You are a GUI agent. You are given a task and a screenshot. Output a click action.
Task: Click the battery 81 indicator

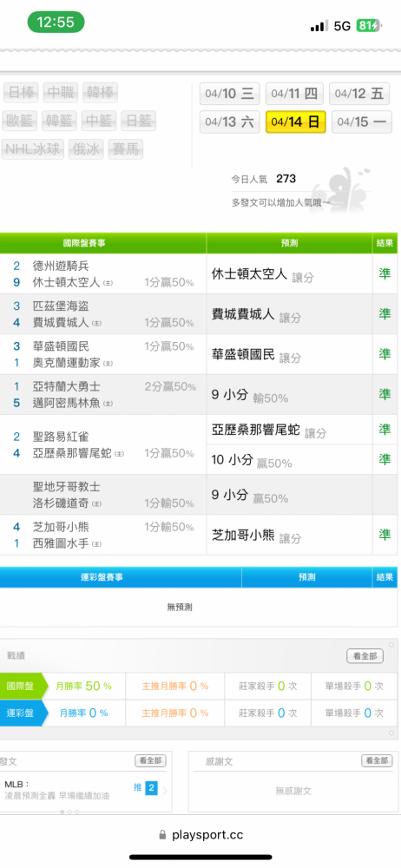pyautogui.click(x=368, y=25)
